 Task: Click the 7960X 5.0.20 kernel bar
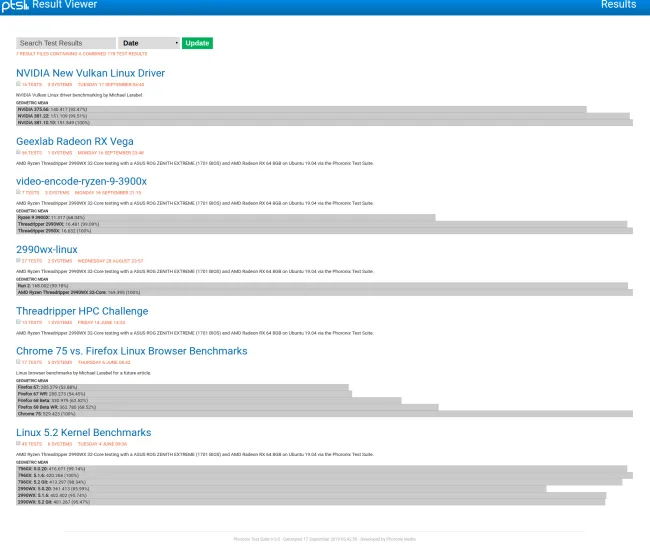322,469
